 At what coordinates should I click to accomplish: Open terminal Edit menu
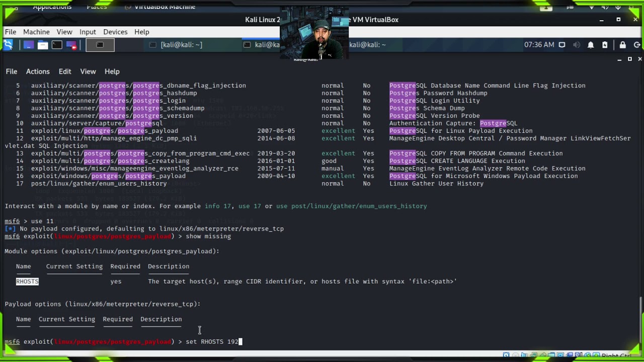pos(65,71)
